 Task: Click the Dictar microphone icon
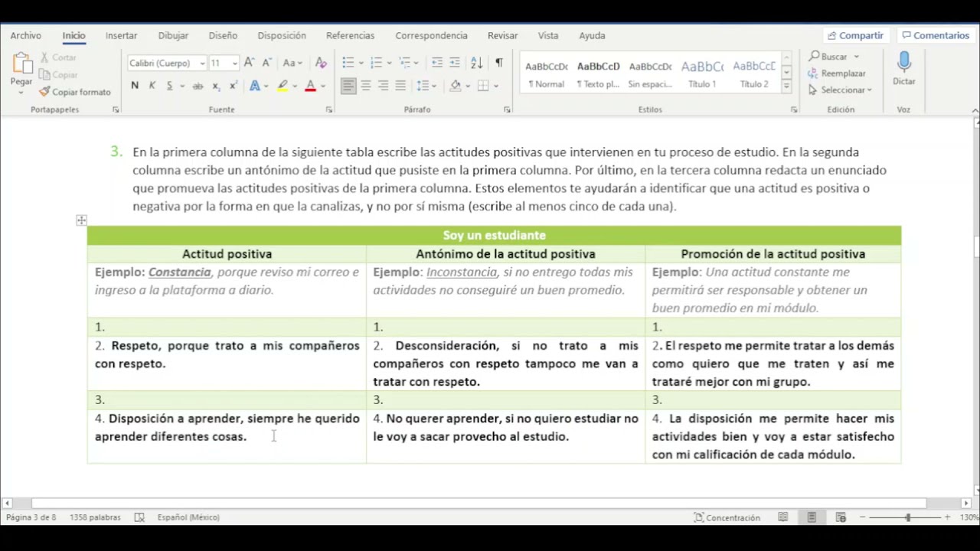(x=904, y=63)
